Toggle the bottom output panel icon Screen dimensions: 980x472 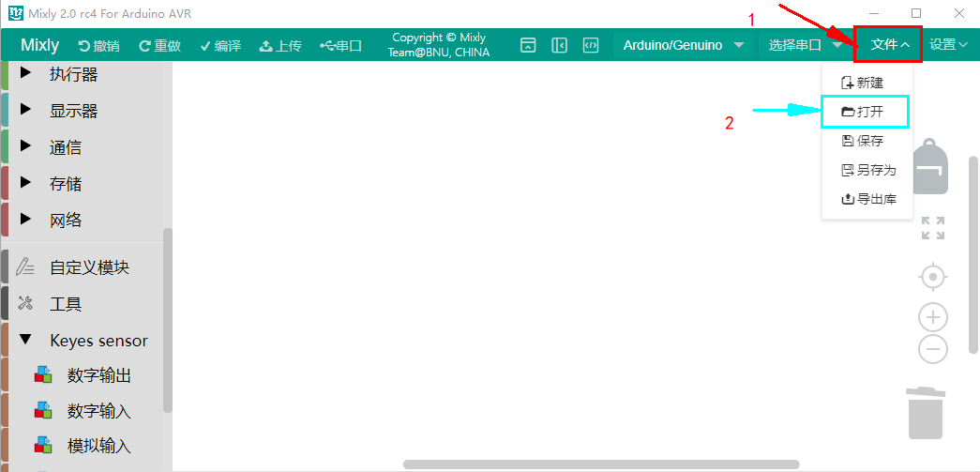[x=528, y=45]
